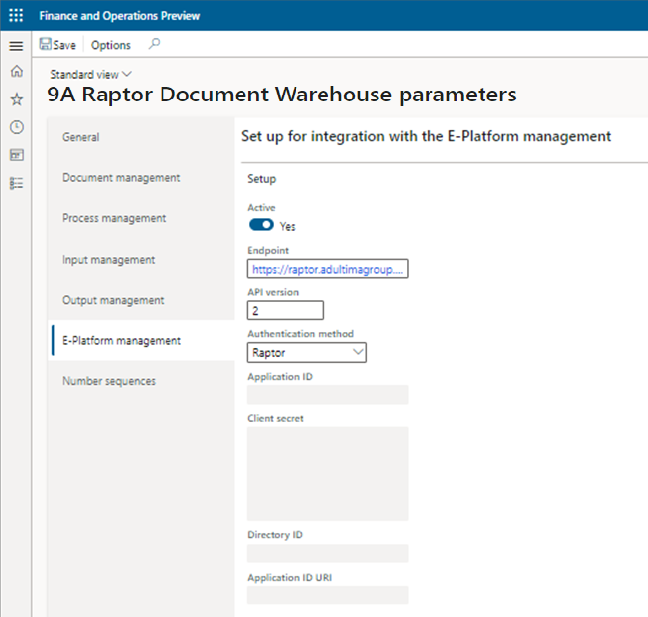
Task: Go to the Number sequences tab
Action: 109,381
